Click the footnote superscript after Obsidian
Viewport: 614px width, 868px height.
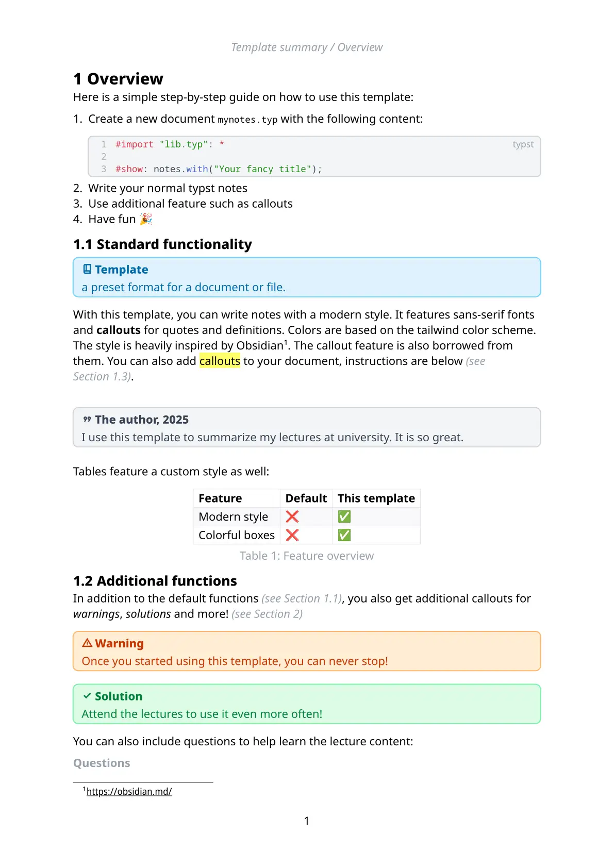coord(286,342)
